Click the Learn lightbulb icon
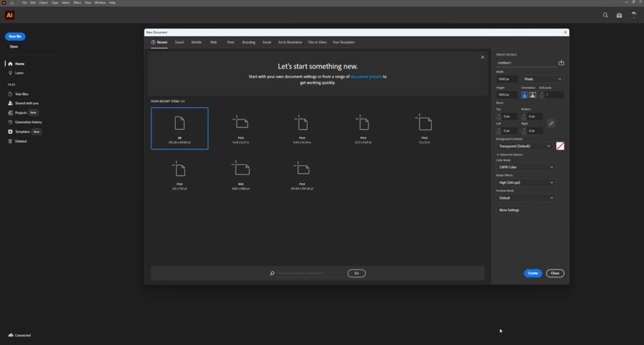 click(10, 73)
